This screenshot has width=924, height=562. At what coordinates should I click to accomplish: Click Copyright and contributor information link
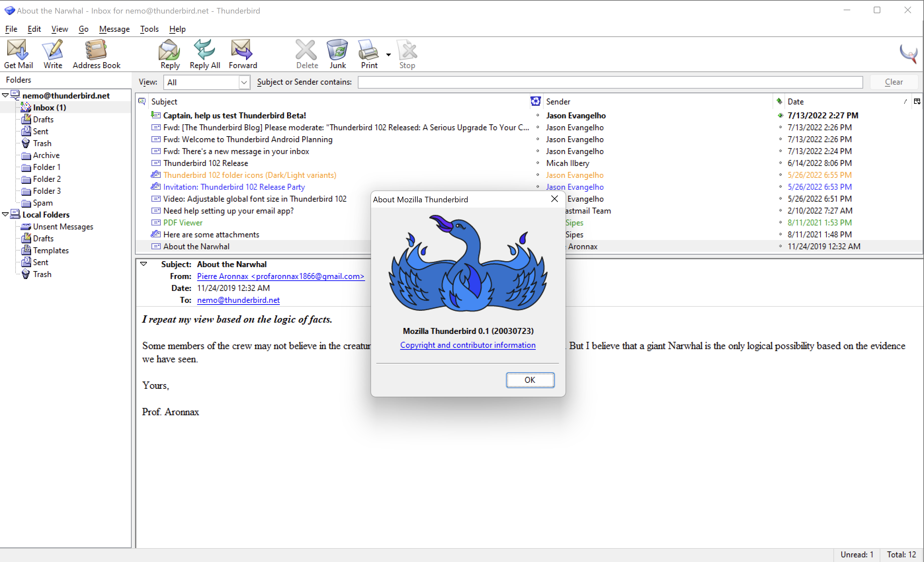pos(468,344)
